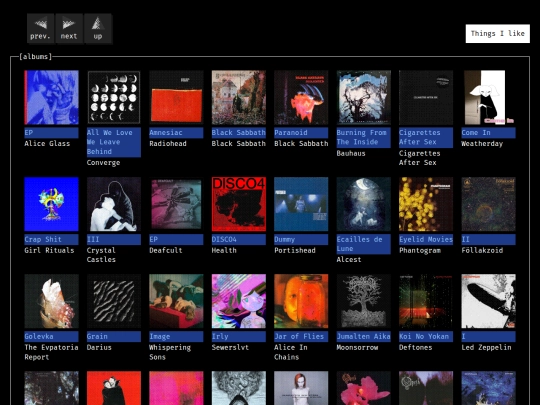Screen dimensions: 540x405
Task: Open Health DISCO4 album cover
Action: pyautogui.click(x=239, y=204)
